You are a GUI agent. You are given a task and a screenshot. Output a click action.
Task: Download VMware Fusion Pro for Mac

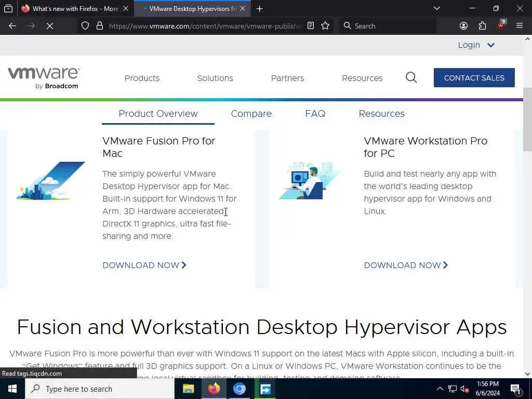point(144,265)
